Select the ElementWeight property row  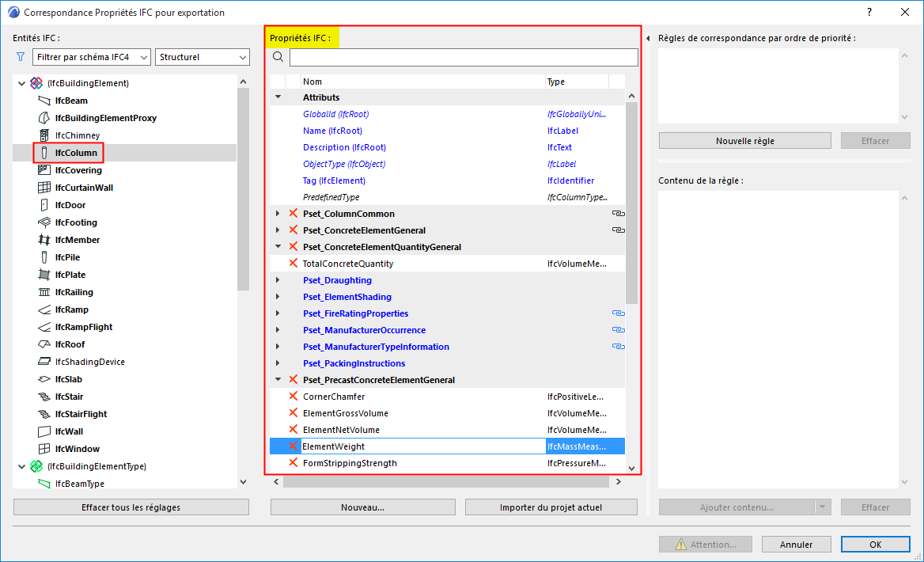(447, 446)
